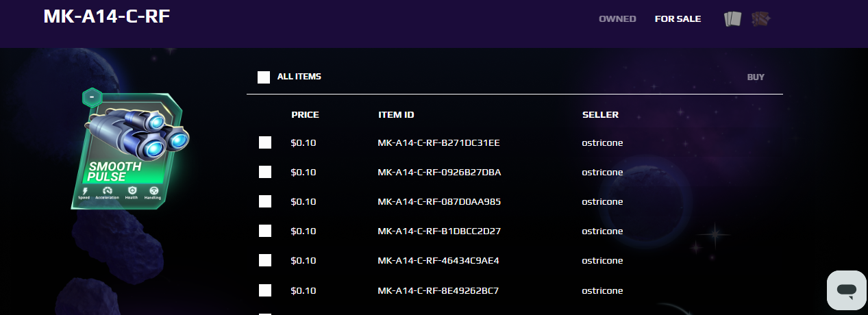Click the Acceleration gauge icon on card

[x=107, y=190]
